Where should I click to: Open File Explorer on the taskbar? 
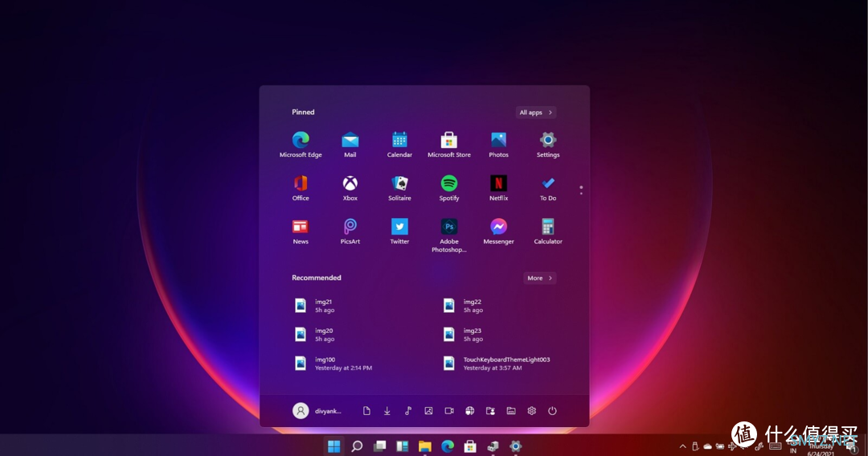point(425,446)
